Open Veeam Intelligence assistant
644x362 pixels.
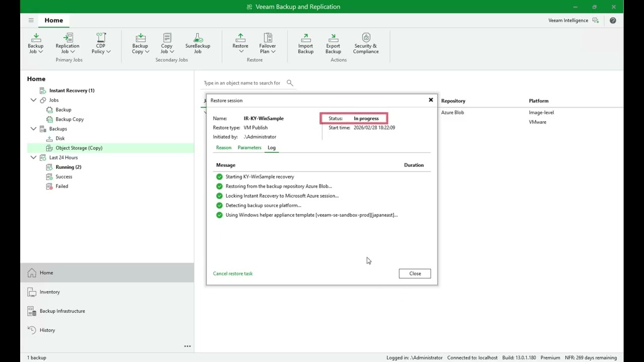click(573, 20)
